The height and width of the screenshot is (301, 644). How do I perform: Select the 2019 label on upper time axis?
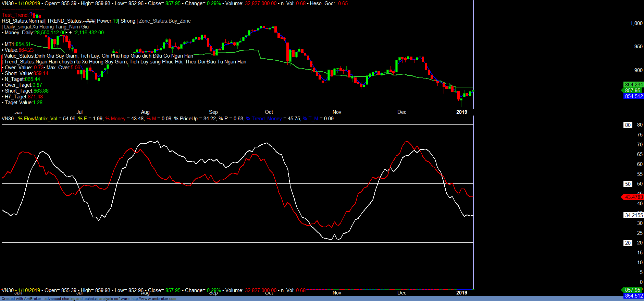tap(461, 112)
